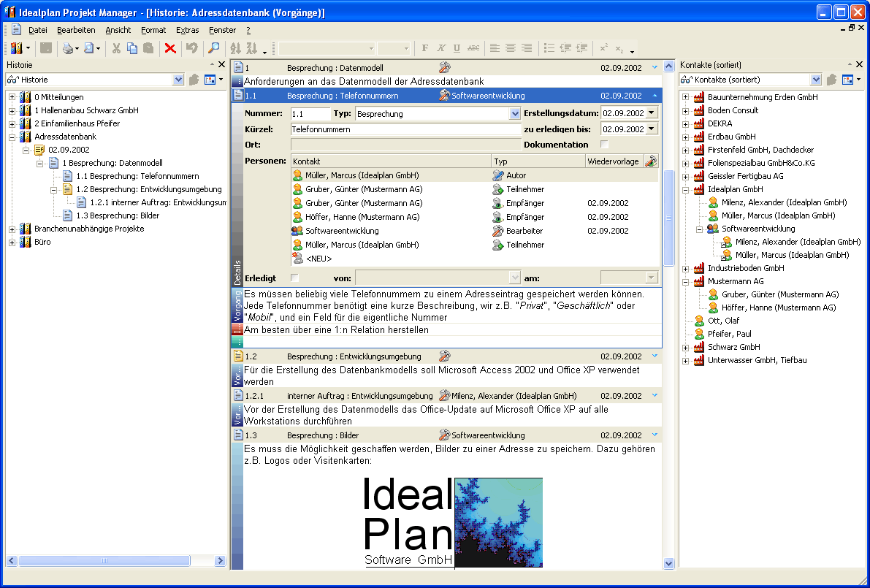Open the zu erledigen bis date dropdown
The image size is (870, 588).
(x=652, y=129)
